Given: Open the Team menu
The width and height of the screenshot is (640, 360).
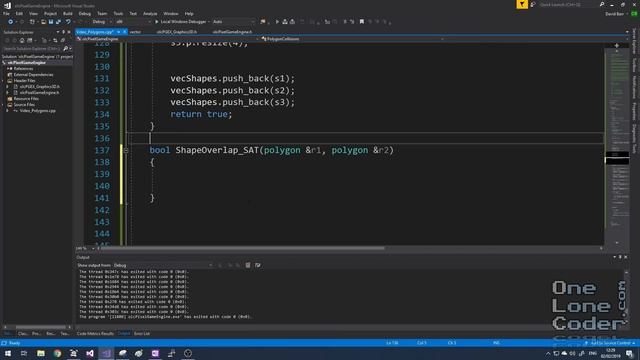Looking at the screenshot, I should (102, 13).
